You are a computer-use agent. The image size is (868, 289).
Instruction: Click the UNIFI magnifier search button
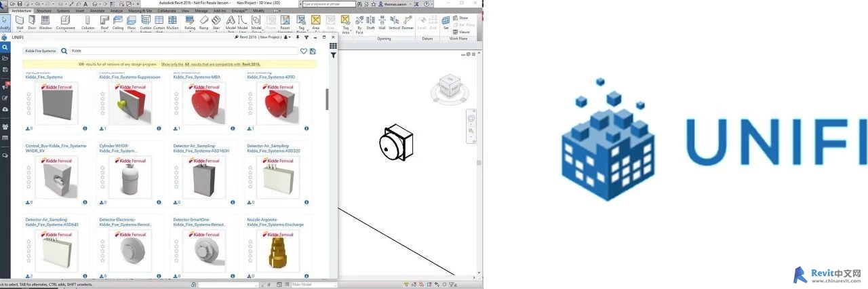click(x=64, y=51)
